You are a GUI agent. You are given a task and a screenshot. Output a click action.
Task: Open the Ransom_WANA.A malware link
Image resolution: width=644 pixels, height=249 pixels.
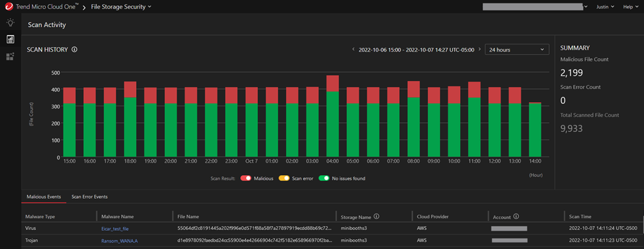[120, 241]
